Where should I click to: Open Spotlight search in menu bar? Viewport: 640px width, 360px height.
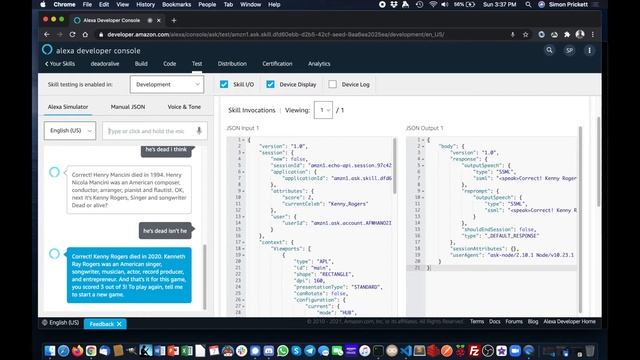[528, 4]
